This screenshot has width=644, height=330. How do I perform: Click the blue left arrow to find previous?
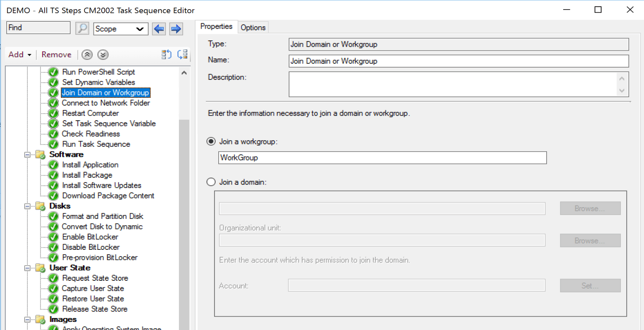(x=159, y=29)
